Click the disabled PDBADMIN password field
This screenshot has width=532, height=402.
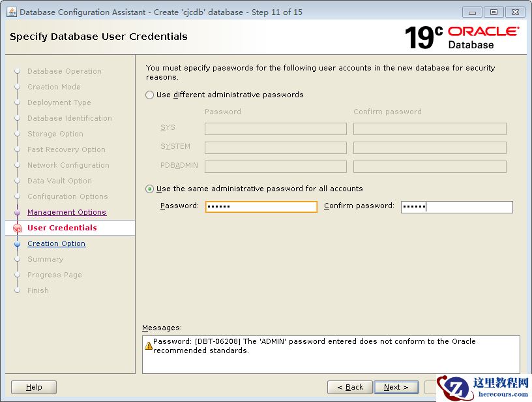[276, 166]
